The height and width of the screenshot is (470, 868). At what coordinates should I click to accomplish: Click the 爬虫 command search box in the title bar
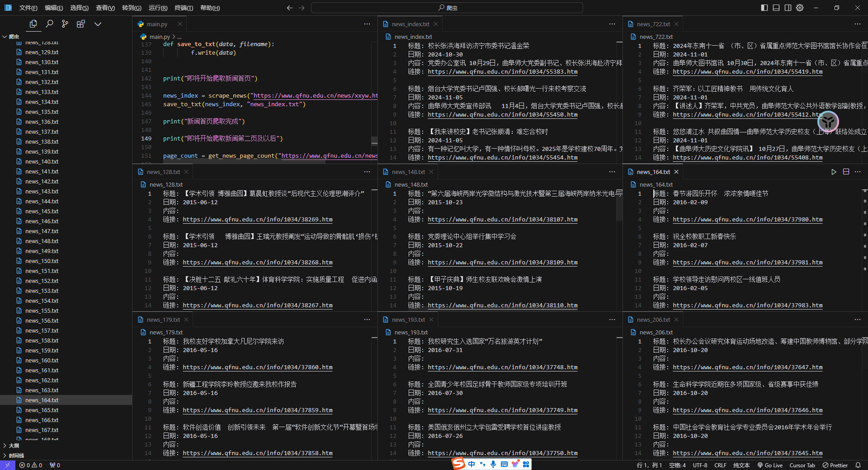click(447, 8)
